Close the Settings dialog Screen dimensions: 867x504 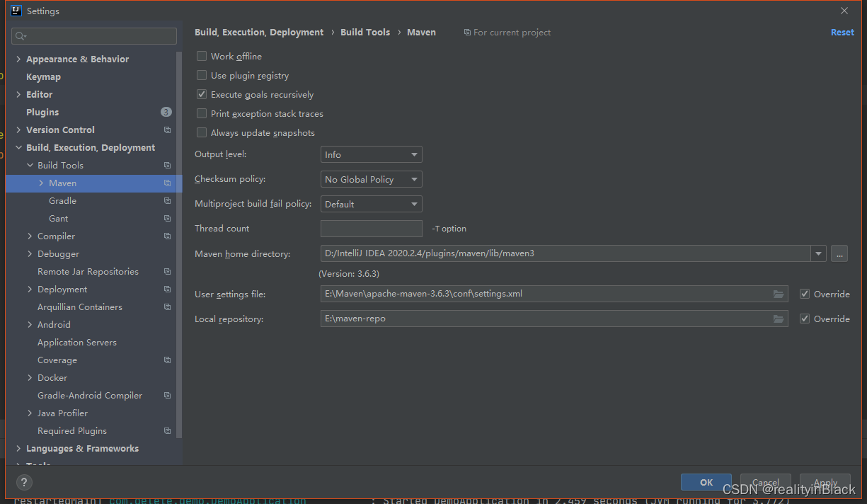[x=844, y=11]
